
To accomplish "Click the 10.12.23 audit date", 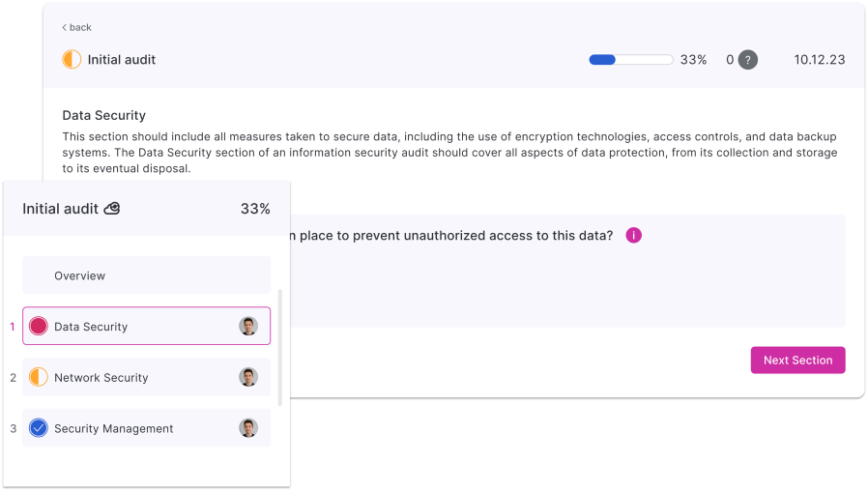I will (820, 60).
